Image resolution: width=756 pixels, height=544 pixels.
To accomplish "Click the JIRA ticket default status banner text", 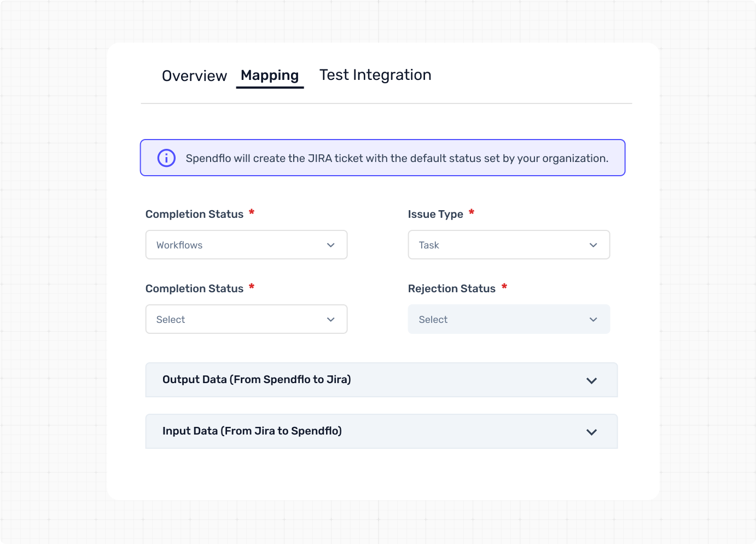I will 397,159.
